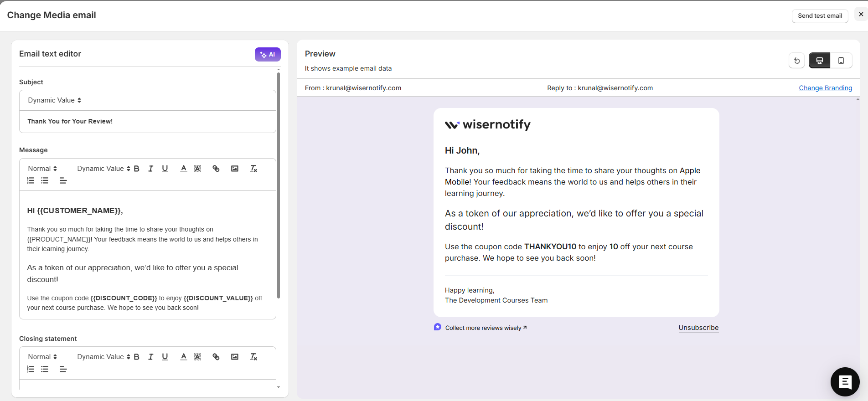Open Subject Dynamic Value dropdown

pyautogui.click(x=54, y=100)
